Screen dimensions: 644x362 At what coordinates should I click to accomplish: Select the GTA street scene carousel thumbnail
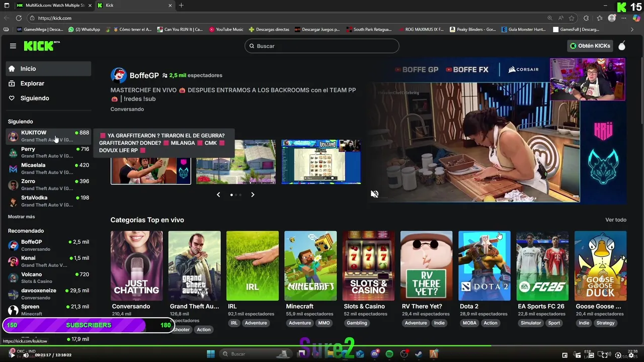coord(235,162)
